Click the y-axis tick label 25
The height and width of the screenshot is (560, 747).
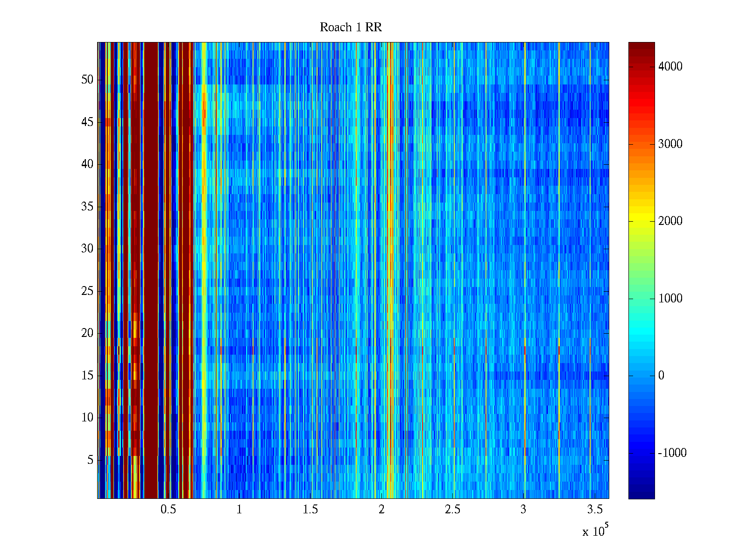pyautogui.click(x=87, y=291)
